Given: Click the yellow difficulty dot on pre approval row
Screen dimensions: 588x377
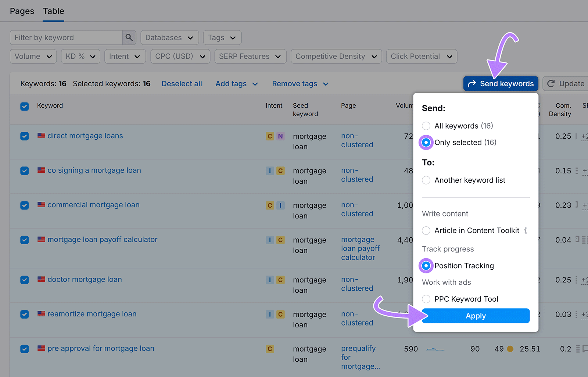Looking at the screenshot, I should (x=510, y=349).
